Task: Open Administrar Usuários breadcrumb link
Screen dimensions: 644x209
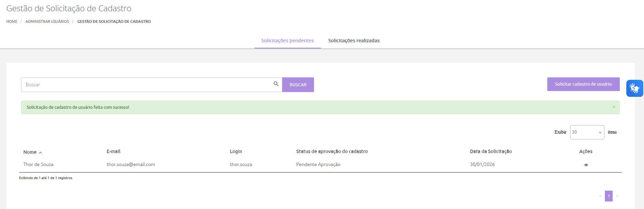Action: [47, 21]
